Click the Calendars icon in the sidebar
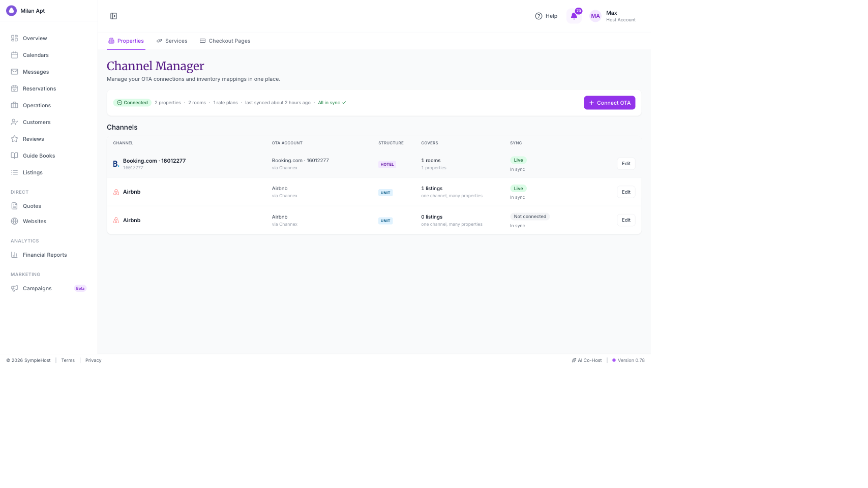868x488 pixels. (14, 55)
